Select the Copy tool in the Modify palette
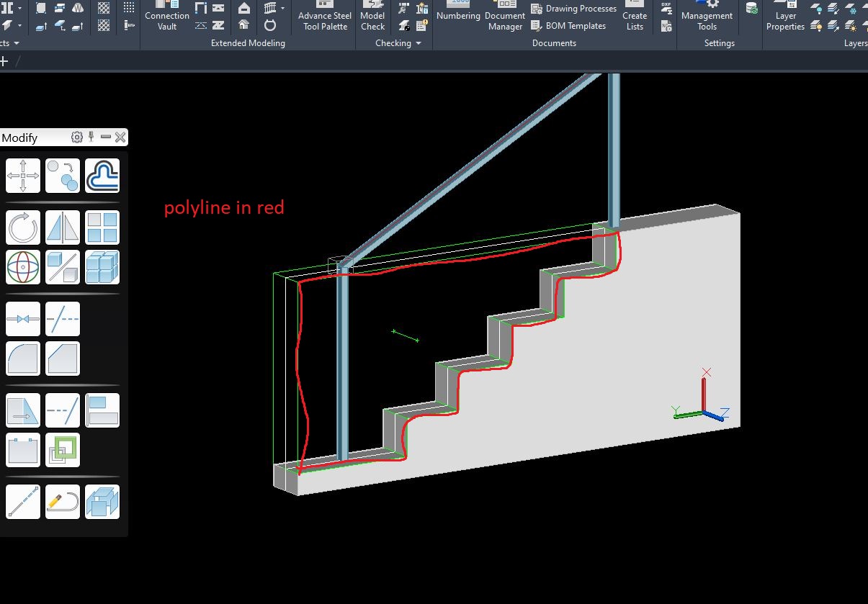 [63, 175]
